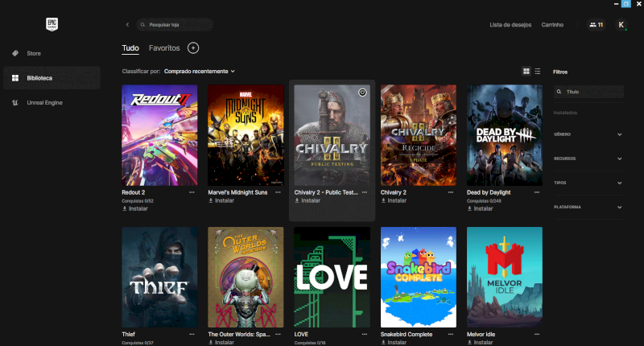Open the Thief game cover
The width and height of the screenshot is (644, 346).
point(159,277)
